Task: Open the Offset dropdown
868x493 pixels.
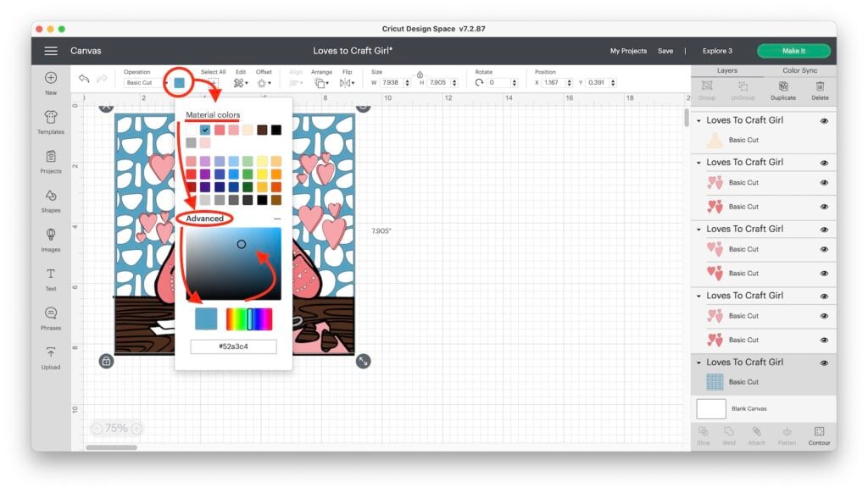Action: 264,83
